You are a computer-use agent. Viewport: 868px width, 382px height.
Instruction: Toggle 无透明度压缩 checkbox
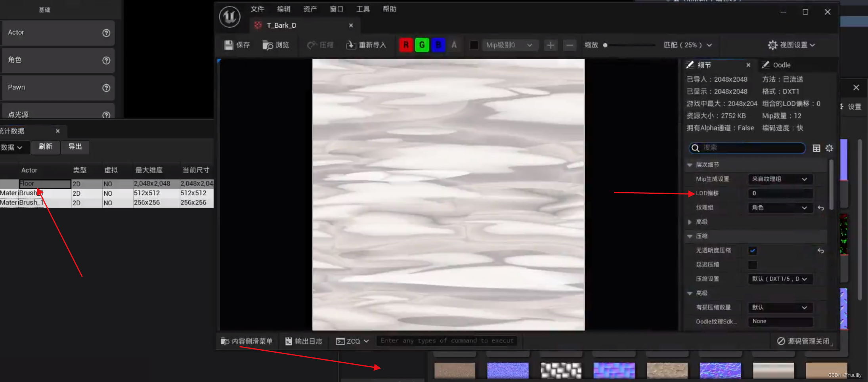pos(752,250)
